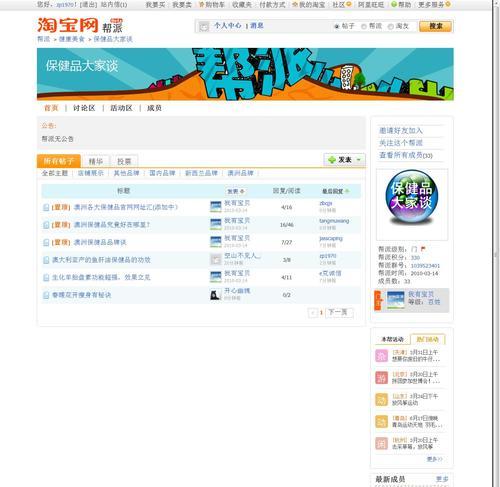Switch to 活动区 activity tab
500x487 pixels.
pyautogui.click(x=121, y=108)
